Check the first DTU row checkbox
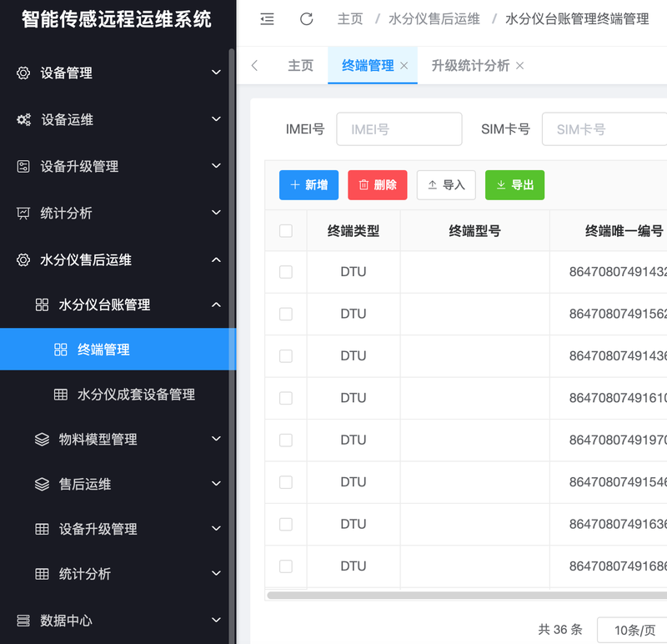The height and width of the screenshot is (644, 667). pyautogui.click(x=286, y=272)
